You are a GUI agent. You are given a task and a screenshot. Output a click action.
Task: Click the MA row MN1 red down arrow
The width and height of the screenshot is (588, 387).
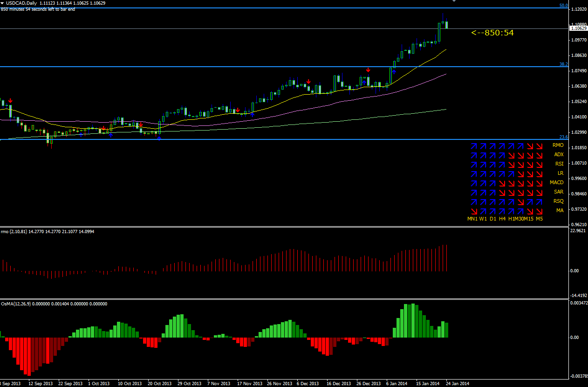(x=474, y=211)
